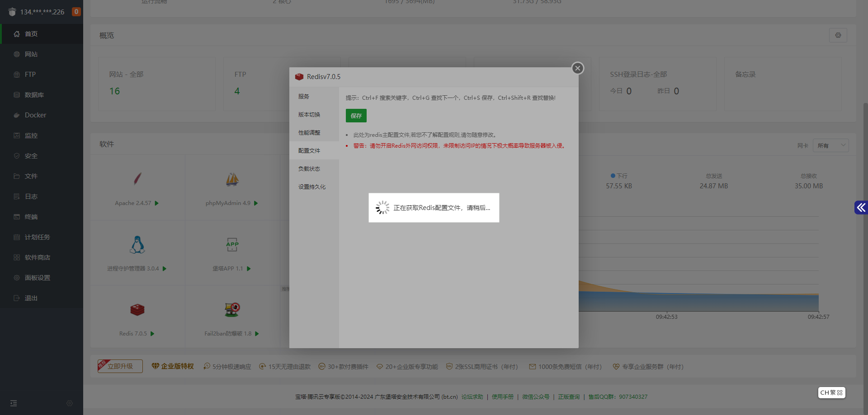The image size is (868, 415).
Task: Click the phpMyAdmin sailboat icon
Action: pos(232,179)
